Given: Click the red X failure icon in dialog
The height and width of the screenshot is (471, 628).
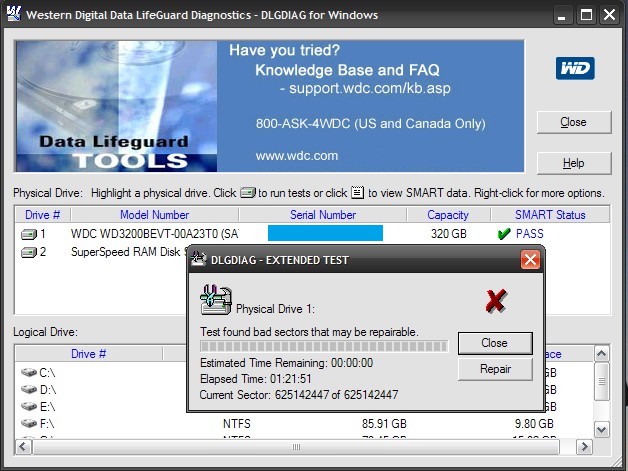Looking at the screenshot, I should pos(496,301).
